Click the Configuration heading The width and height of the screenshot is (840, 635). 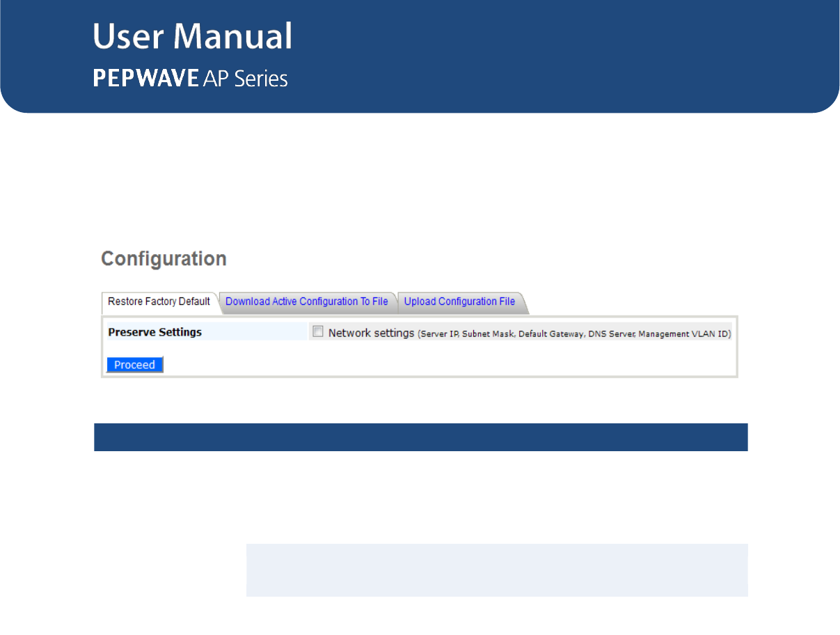164,259
